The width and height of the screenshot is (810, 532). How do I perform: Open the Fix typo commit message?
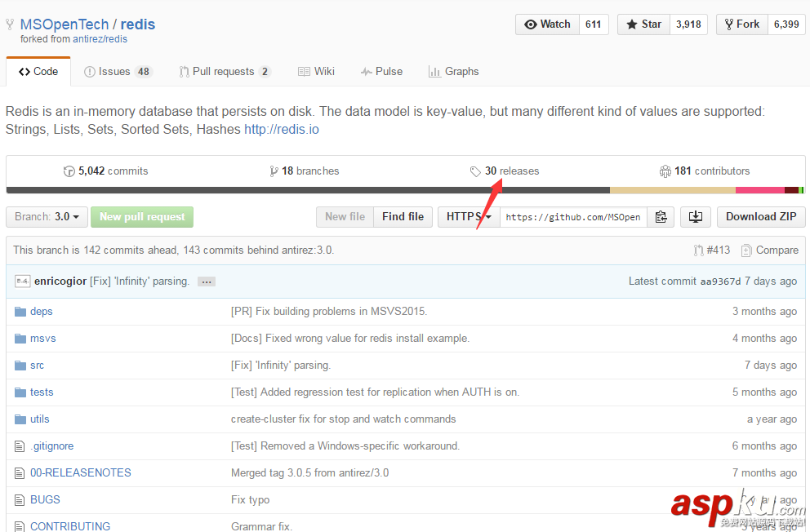pos(250,499)
